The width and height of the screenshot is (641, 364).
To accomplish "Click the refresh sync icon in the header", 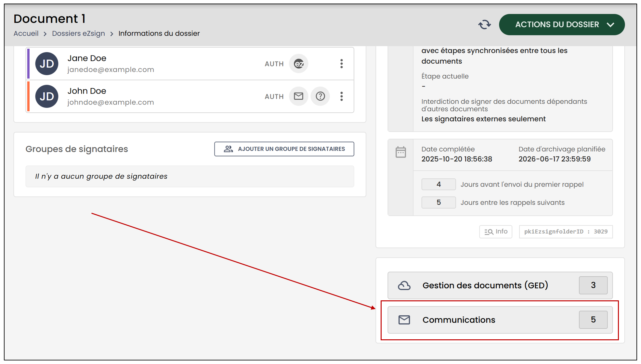I will tap(484, 25).
